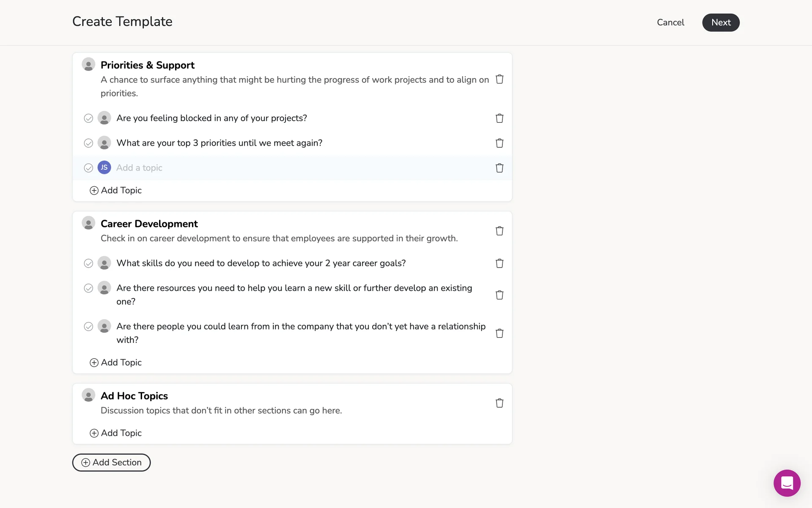Delete the 'top 3 priorities' topic

pyautogui.click(x=499, y=143)
